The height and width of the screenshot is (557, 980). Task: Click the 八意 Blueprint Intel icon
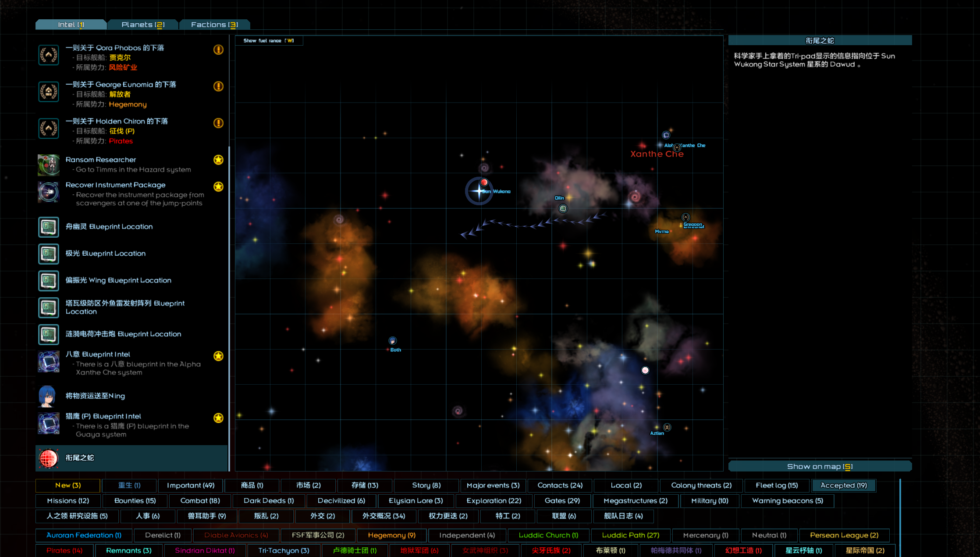[x=49, y=362]
